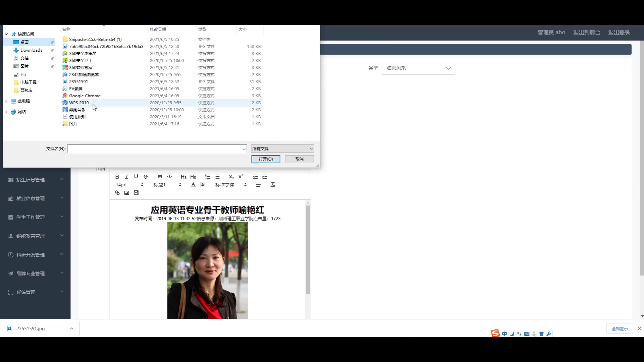The image size is (644, 362).
Task: Click the 退出登录 link
Action: 619,33
